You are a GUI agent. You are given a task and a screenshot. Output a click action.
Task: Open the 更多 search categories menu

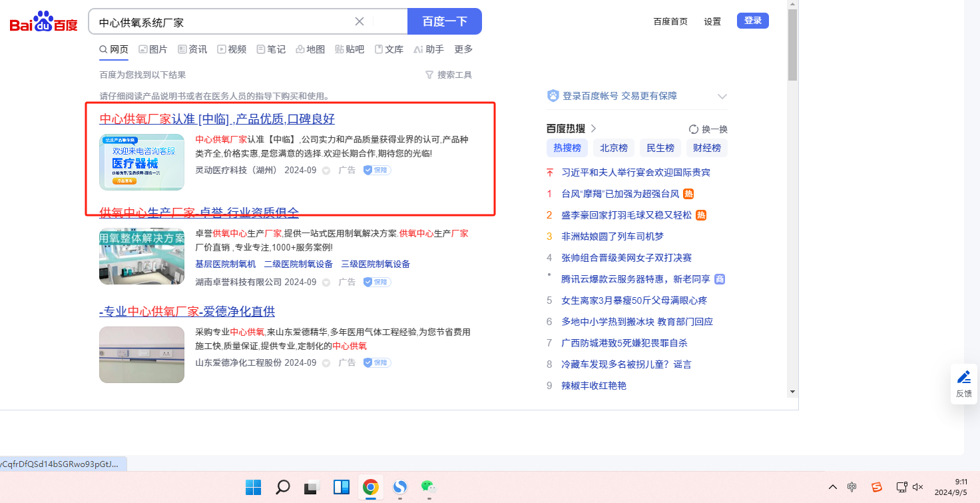point(463,49)
